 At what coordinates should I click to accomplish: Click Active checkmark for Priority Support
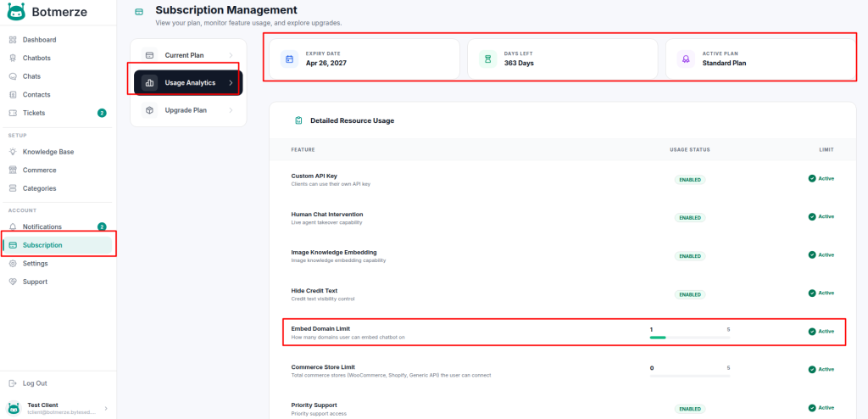click(x=812, y=407)
